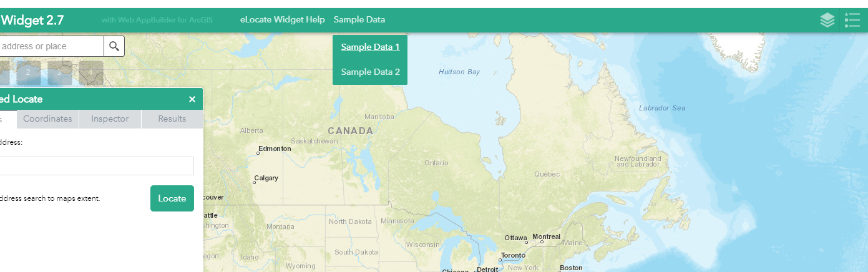Screen dimensions: 868x272
Task: Click the magnifier search icon
Action: (114, 46)
